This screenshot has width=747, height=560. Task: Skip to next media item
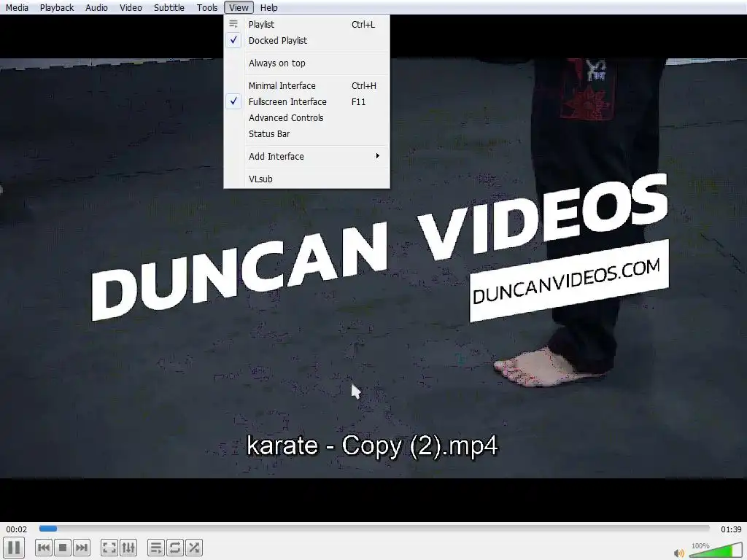[82, 548]
